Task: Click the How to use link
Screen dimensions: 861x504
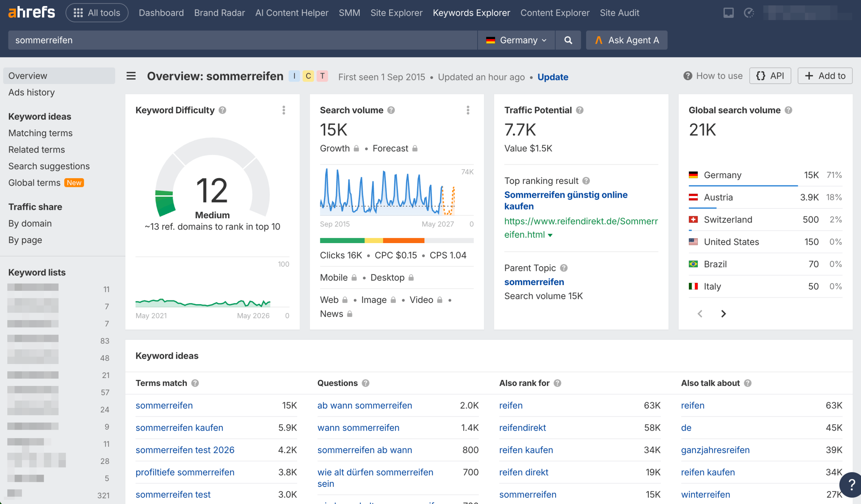Action: [x=713, y=76]
